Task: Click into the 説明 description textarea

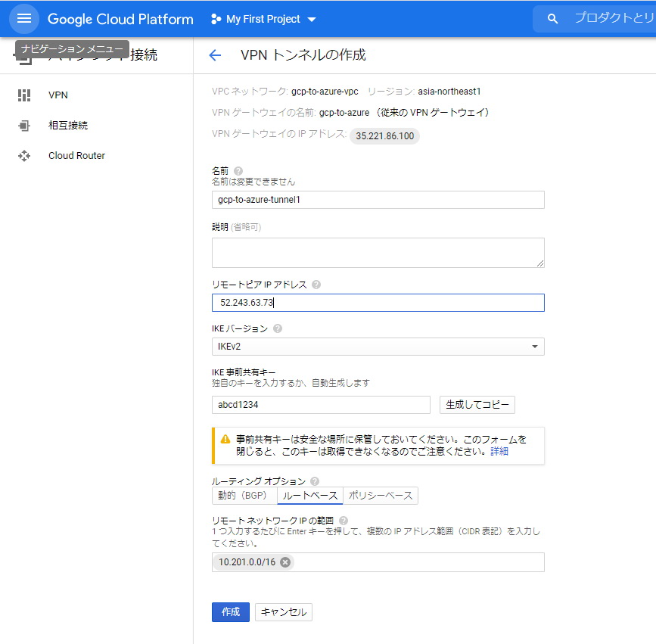Action: click(x=378, y=253)
